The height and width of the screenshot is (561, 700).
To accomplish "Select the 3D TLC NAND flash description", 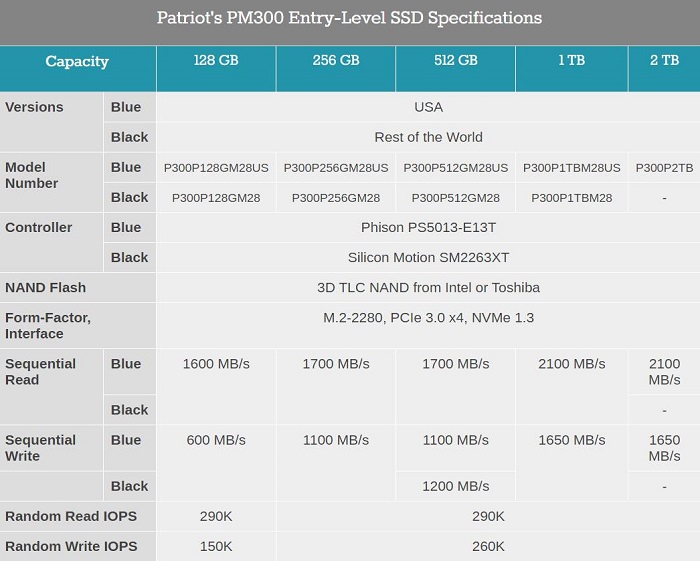I will coord(428,287).
